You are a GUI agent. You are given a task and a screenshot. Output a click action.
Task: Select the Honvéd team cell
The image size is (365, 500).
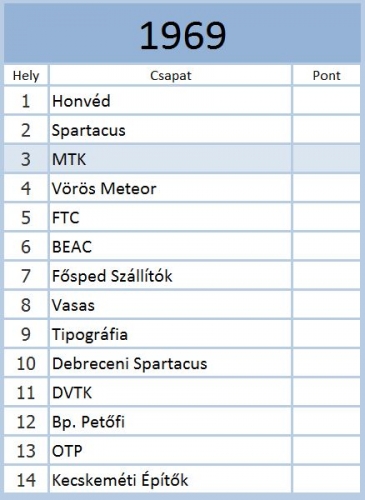170,101
